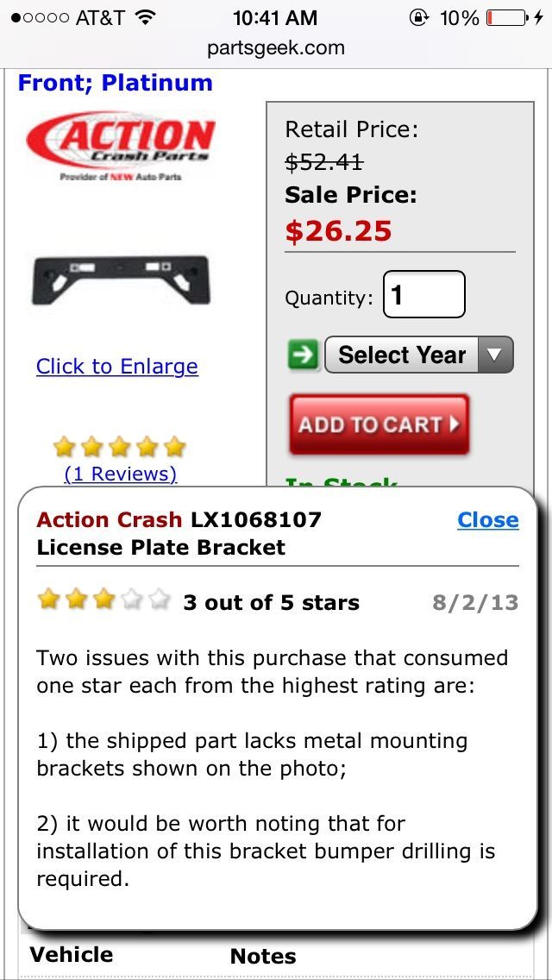Open the Click to Enlarge link

tap(117, 367)
